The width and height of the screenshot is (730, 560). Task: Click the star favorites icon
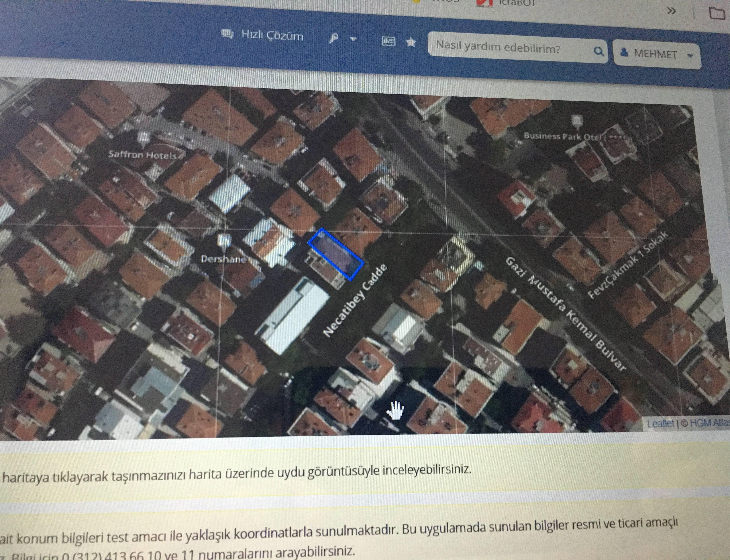(x=411, y=42)
